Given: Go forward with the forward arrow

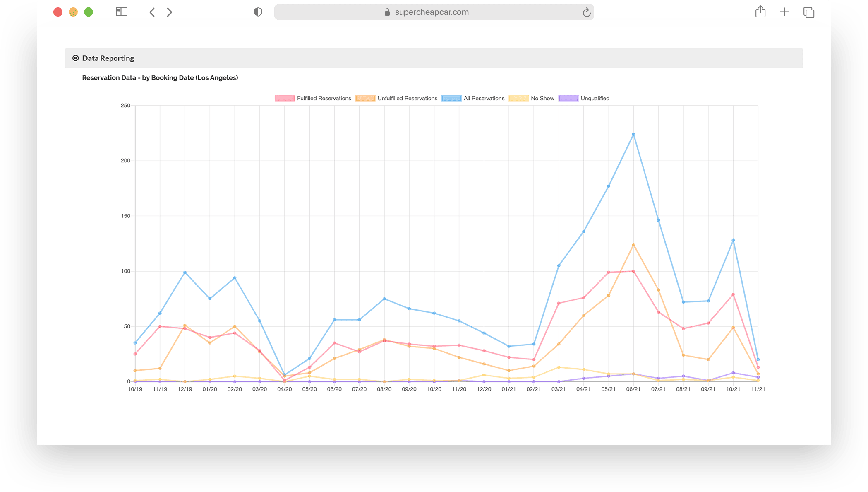Looking at the screenshot, I should [x=169, y=12].
